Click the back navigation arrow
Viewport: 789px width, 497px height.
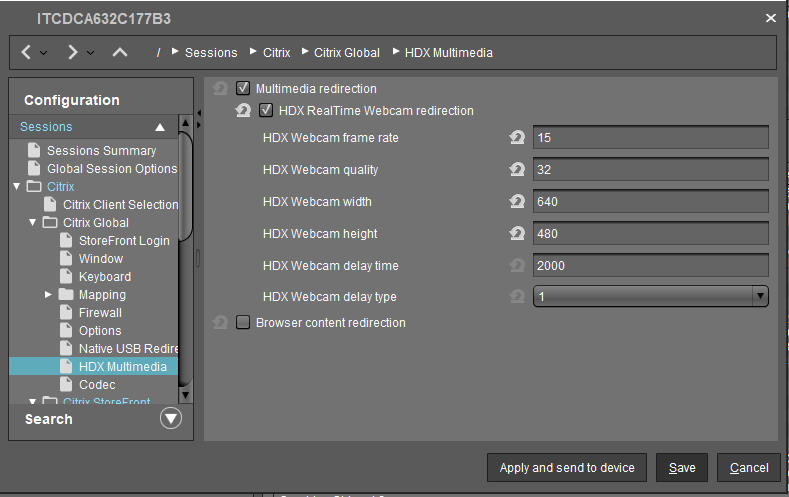pyautogui.click(x=27, y=52)
